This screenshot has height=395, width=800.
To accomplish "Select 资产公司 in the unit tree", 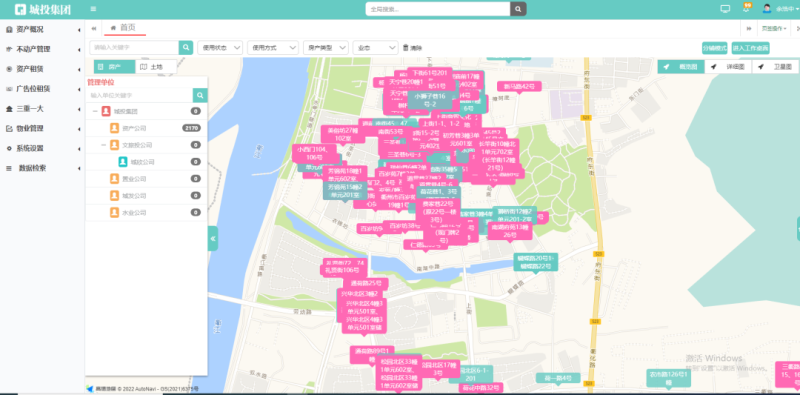I will pyautogui.click(x=134, y=128).
